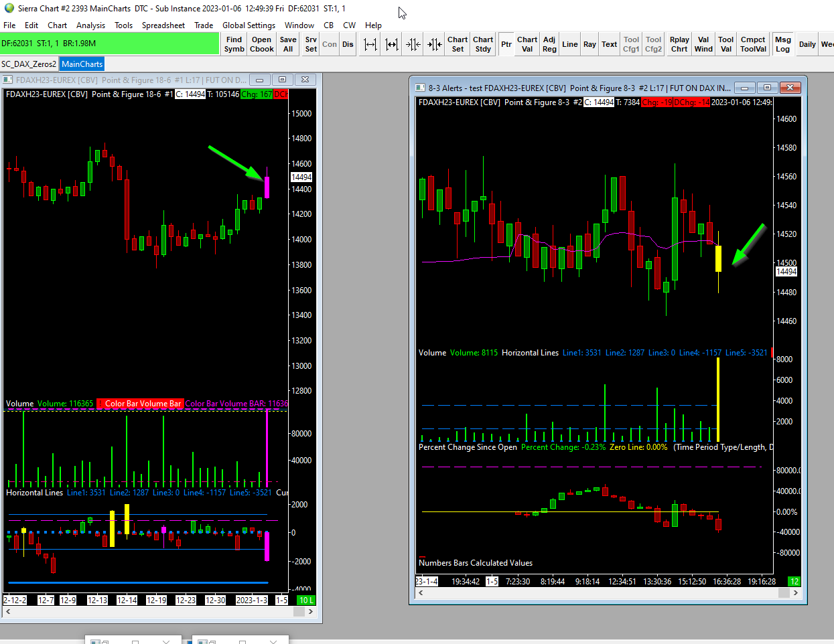Click the 12-30 date label on left chart
The image size is (834, 644).
(215, 600)
